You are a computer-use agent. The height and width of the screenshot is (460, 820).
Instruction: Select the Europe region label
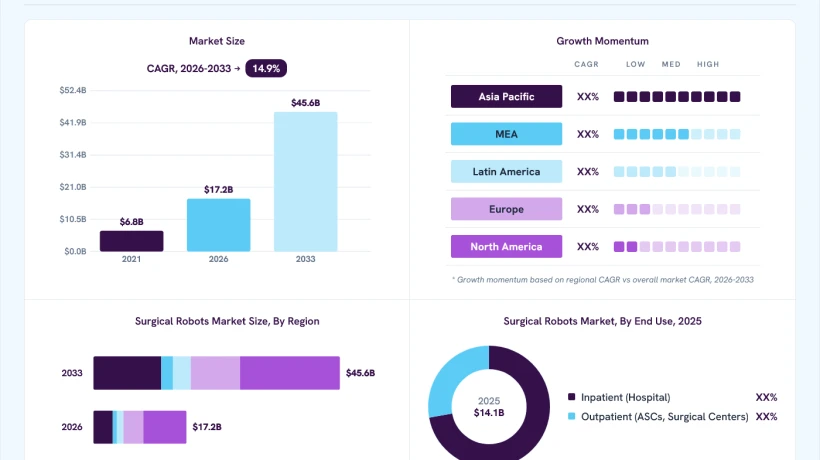[x=506, y=209]
